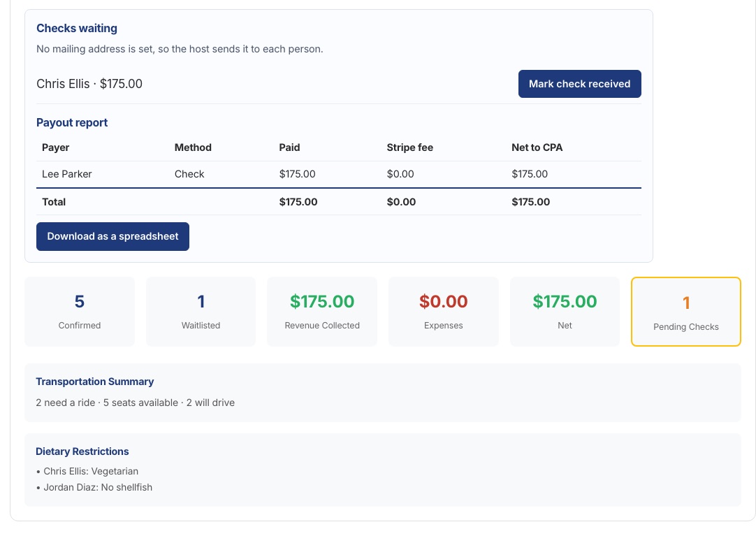
Task: Select the Total row's Paid amount
Action: (298, 202)
